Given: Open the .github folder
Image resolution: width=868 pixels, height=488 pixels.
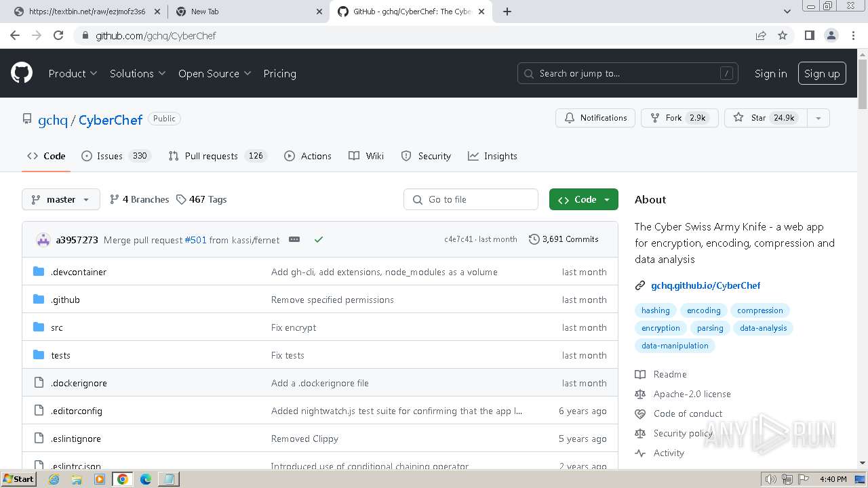Looking at the screenshot, I should coord(65,300).
